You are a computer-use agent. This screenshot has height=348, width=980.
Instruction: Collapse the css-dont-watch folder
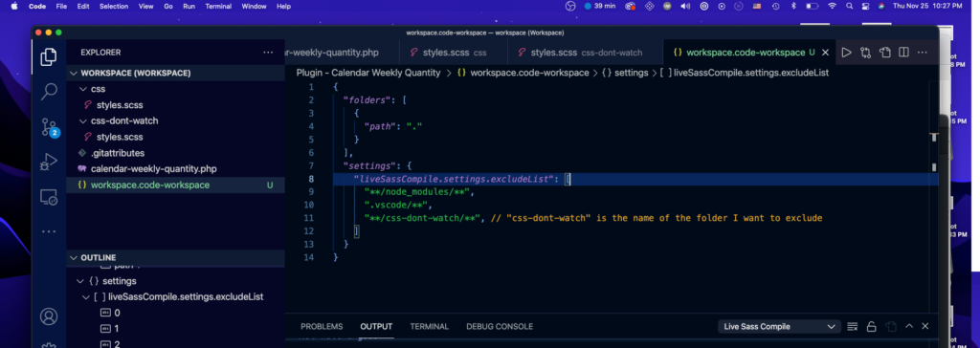pos(83,121)
